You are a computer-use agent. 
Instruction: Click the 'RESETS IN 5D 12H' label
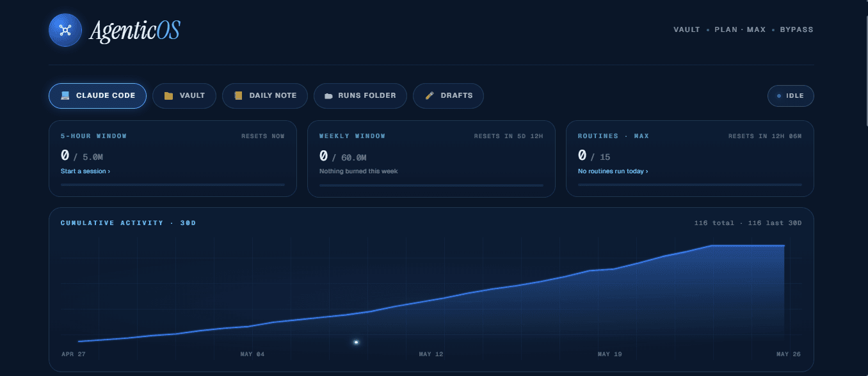coord(509,136)
